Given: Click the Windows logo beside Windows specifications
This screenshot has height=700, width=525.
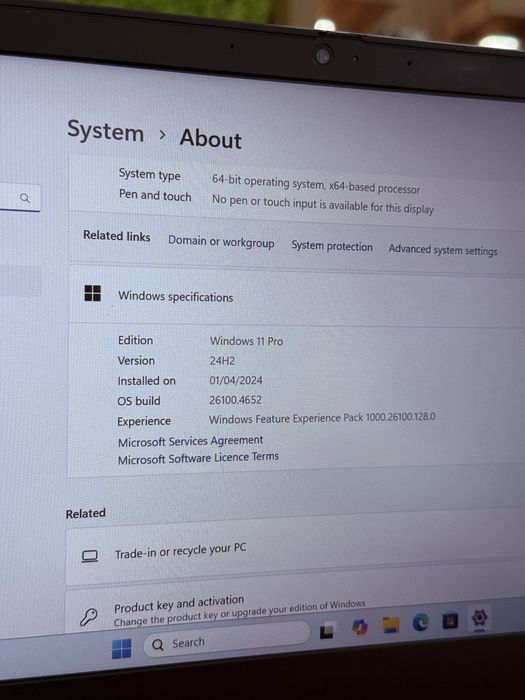Looking at the screenshot, I should click(x=92, y=293).
